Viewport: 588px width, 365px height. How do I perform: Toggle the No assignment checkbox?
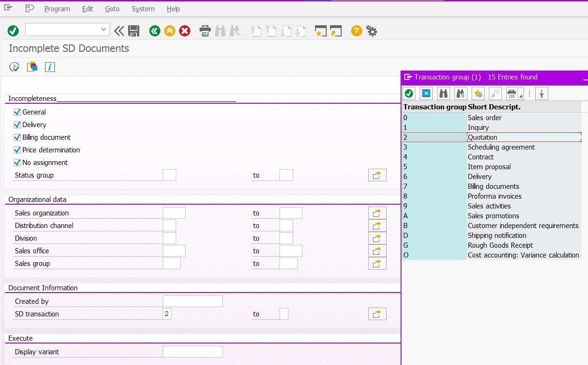pos(17,162)
